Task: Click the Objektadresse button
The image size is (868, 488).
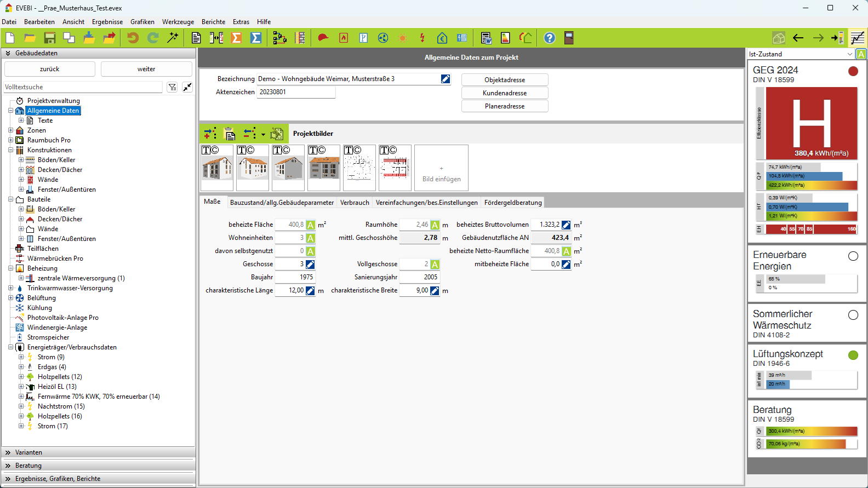Action: coord(505,80)
